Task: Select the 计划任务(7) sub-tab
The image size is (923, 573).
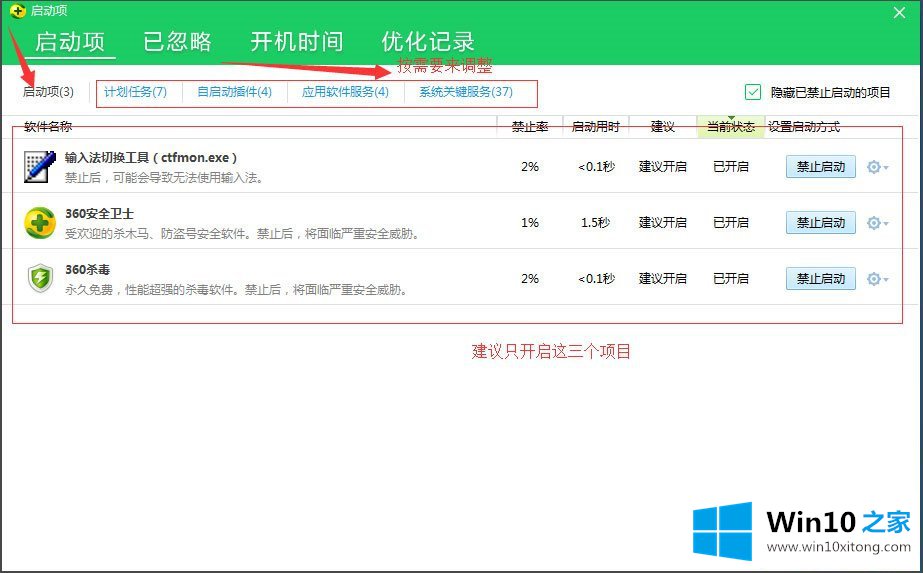Action: pos(135,92)
